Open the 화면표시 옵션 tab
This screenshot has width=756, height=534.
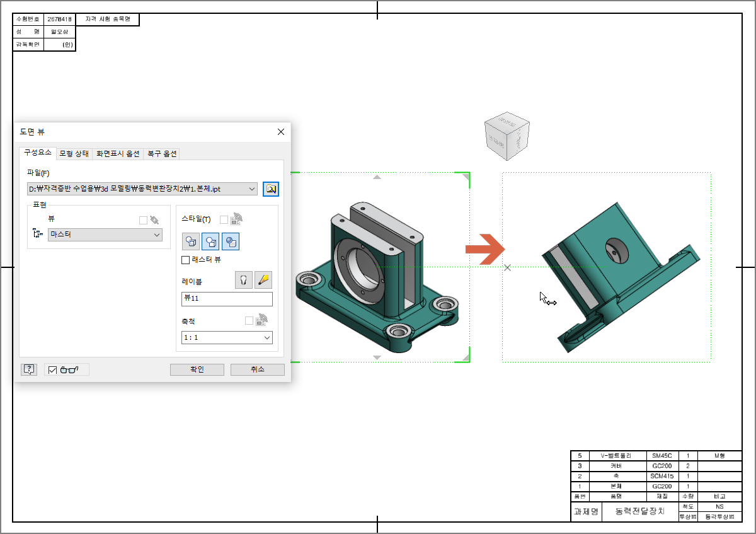tap(118, 154)
